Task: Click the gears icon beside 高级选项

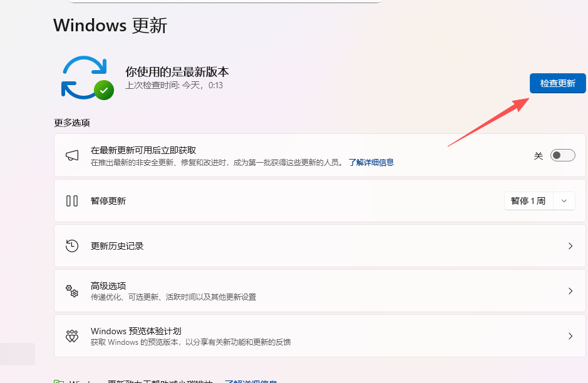Action: click(x=72, y=291)
